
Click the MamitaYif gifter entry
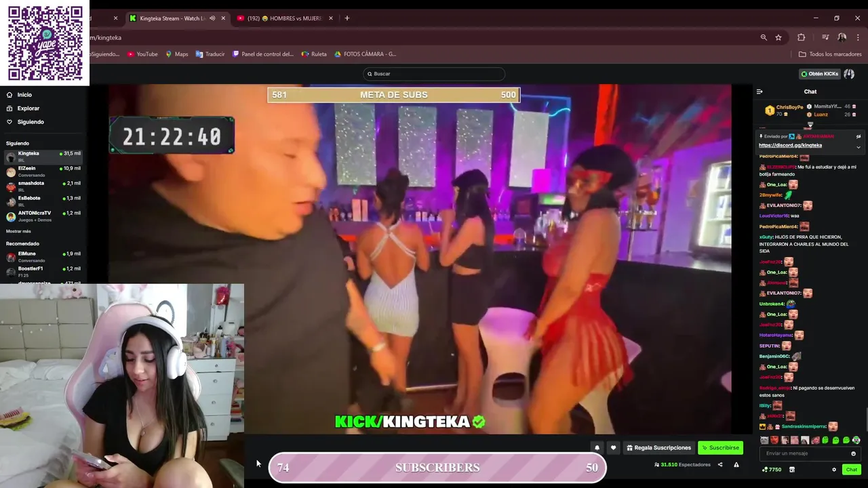click(x=831, y=106)
